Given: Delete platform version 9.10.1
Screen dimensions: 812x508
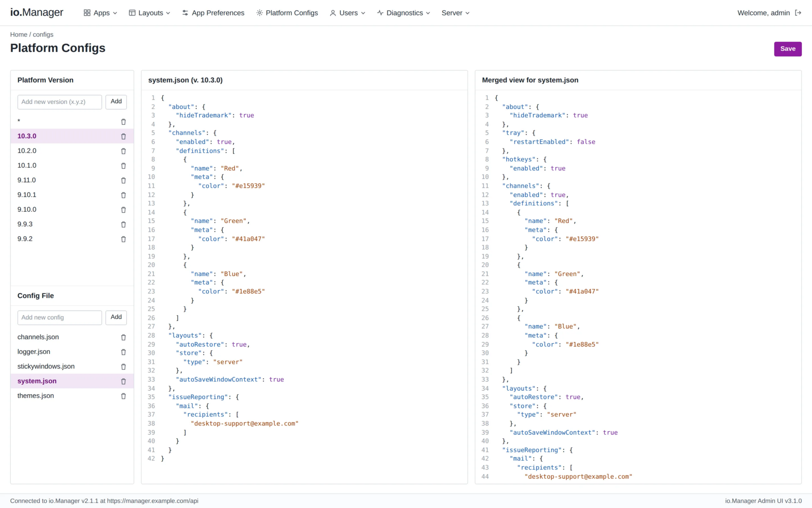Looking at the screenshot, I should coord(123,195).
